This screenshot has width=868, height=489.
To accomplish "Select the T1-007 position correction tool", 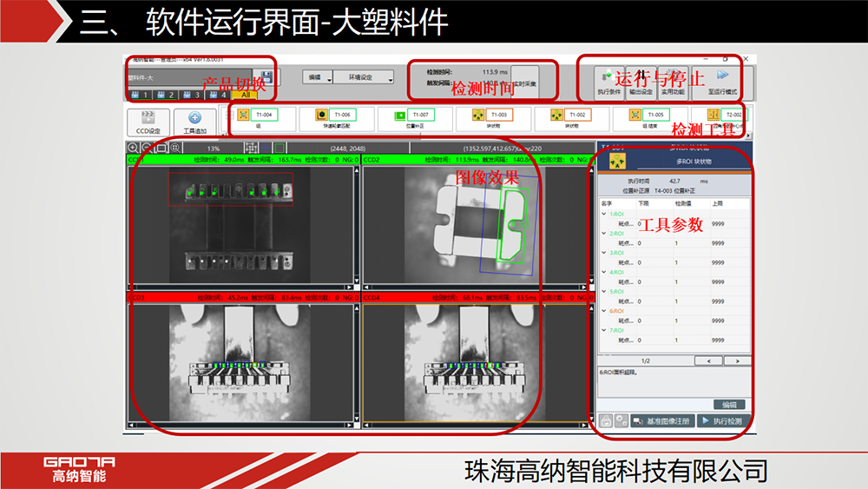I will pos(415,119).
